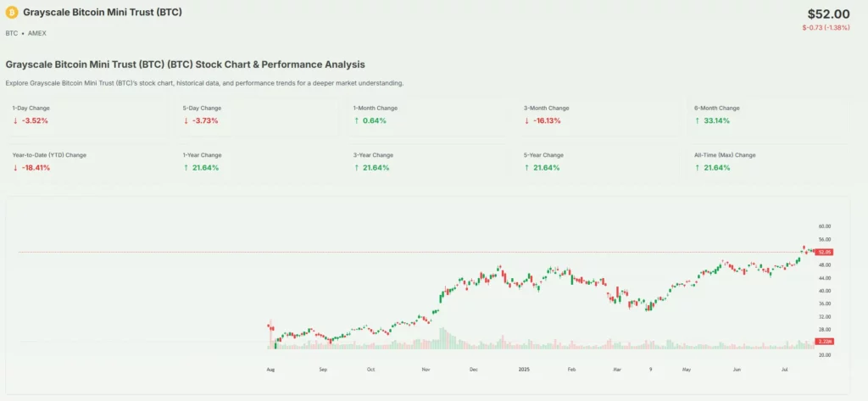Click the up arrow for All-Time (Max) Change

tap(698, 168)
